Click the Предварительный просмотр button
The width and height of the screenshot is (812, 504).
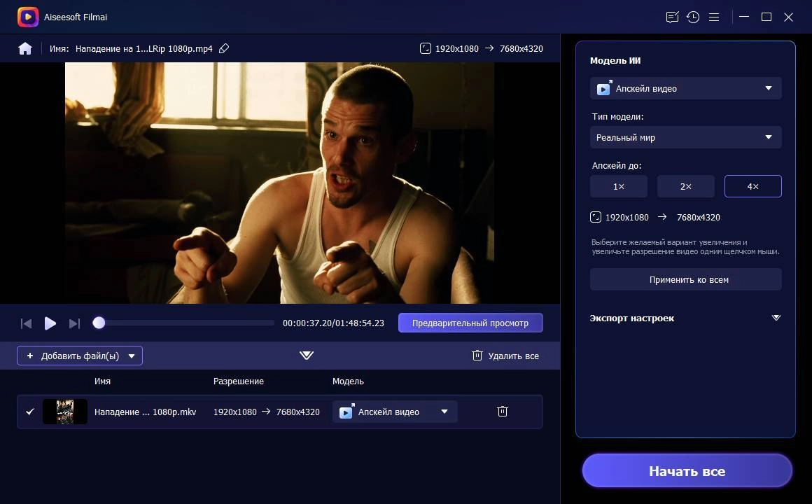pyautogui.click(x=470, y=323)
